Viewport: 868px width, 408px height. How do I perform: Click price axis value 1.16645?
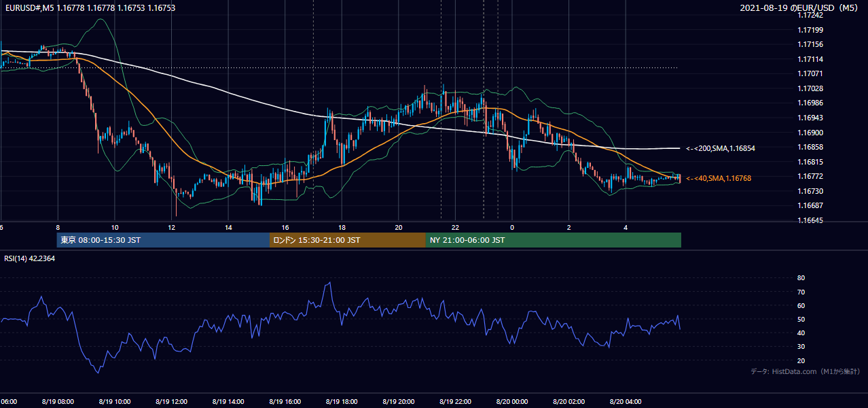click(810, 220)
